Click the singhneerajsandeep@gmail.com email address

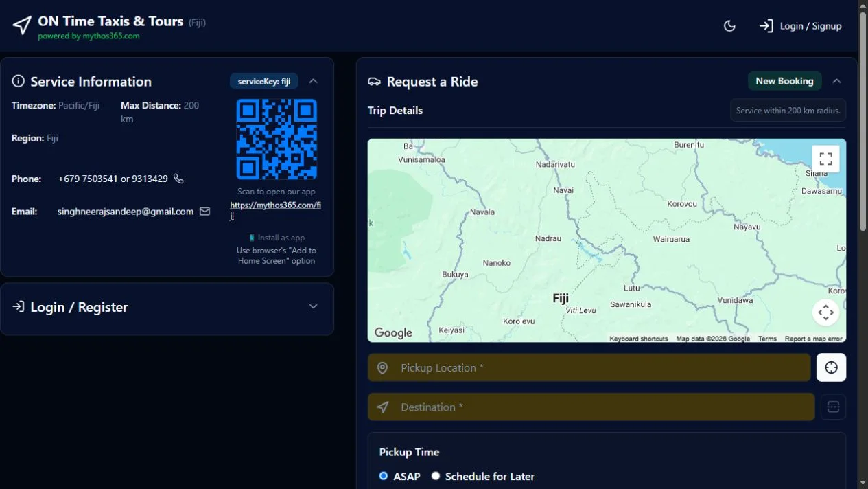tap(126, 212)
